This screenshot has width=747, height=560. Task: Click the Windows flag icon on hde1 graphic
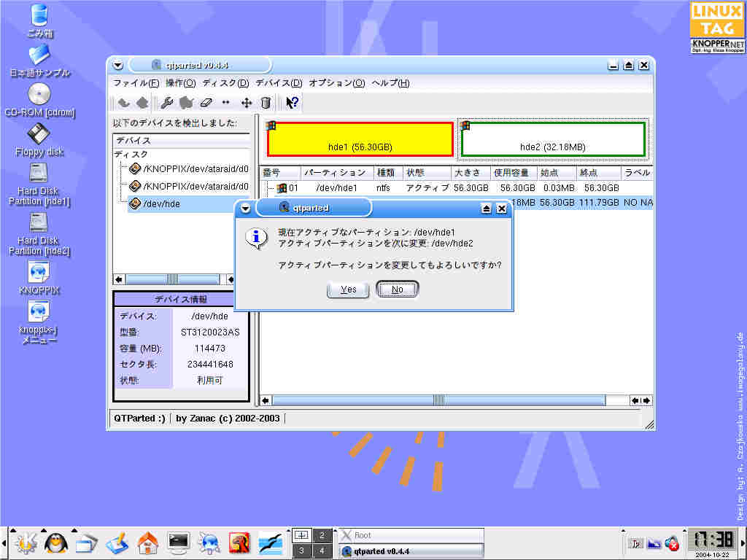point(271,125)
